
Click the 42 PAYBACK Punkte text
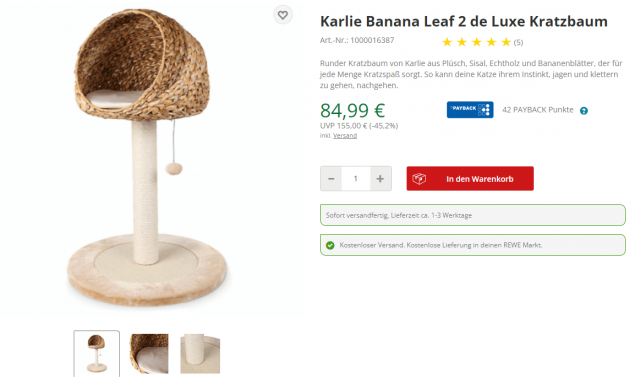(538, 110)
